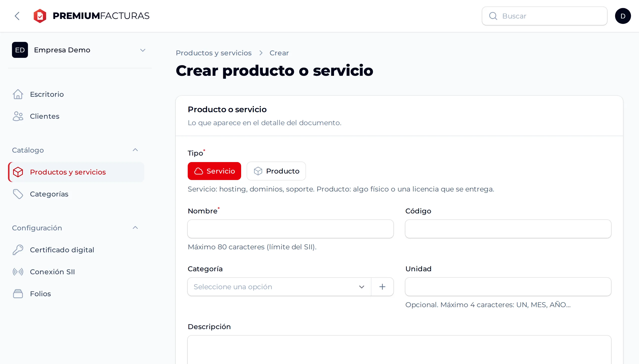Focus the Nombre input field
Viewport: 639px width, 364px height.
(x=290, y=229)
